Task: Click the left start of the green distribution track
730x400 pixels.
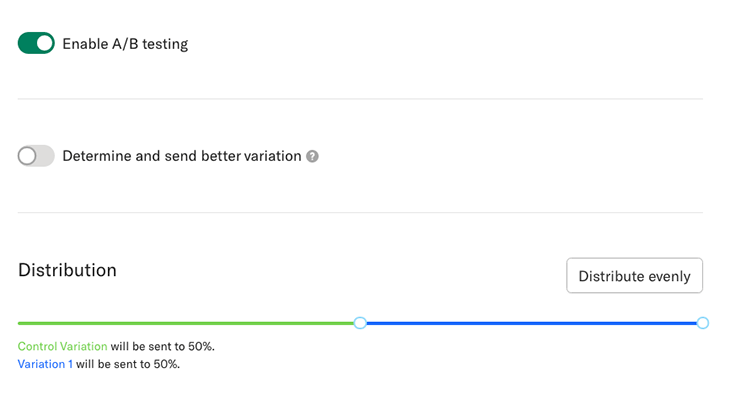Action: pos(22,323)
